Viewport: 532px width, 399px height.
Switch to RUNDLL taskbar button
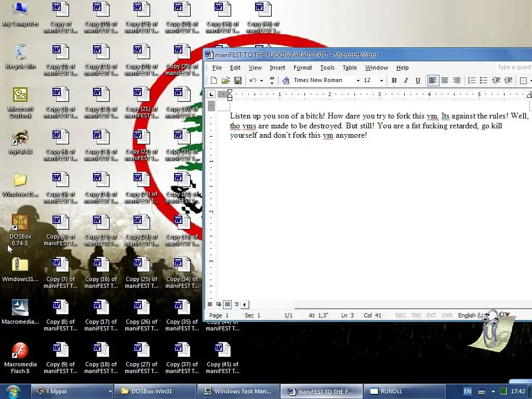[405, 391]
